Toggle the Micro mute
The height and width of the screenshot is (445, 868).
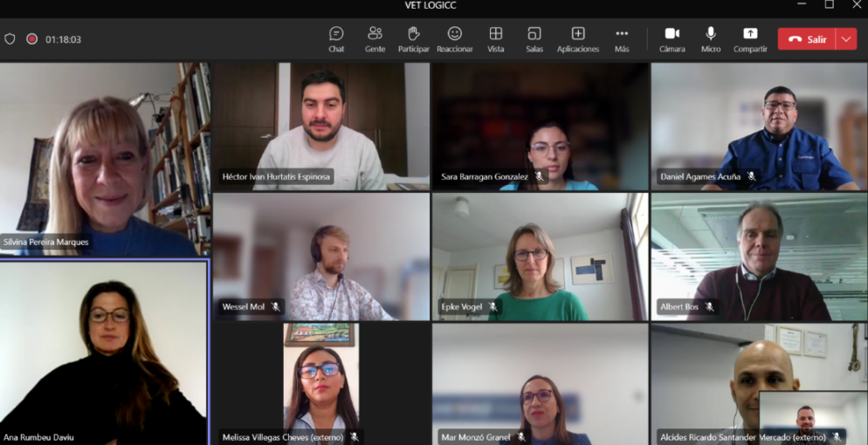tap(711, 39)
